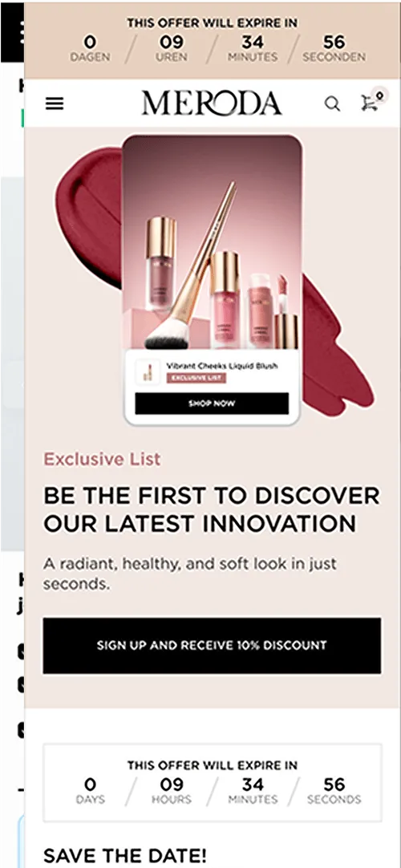Click the pink EXCLUSIVE LIST badge
This screenshot has width=401, height=868.
click(196, 378)
